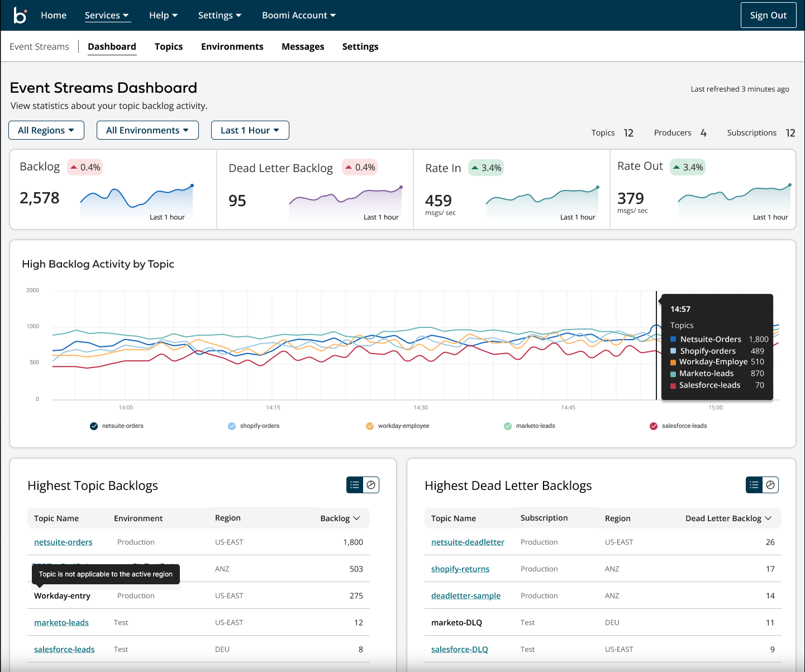Open the Services menu
The width and height of the screenshot is (805, 672).
pos(107,15)
